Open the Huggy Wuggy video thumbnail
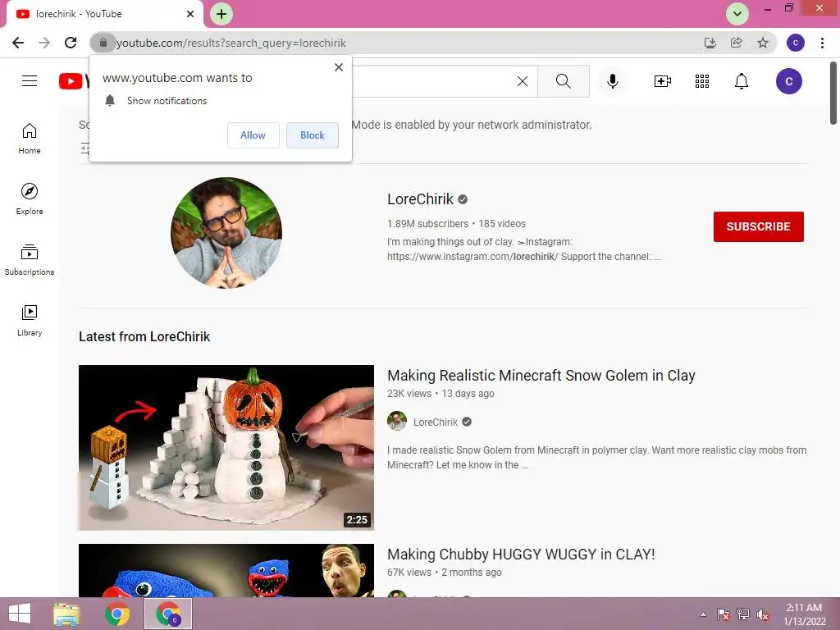 (226, 571)
